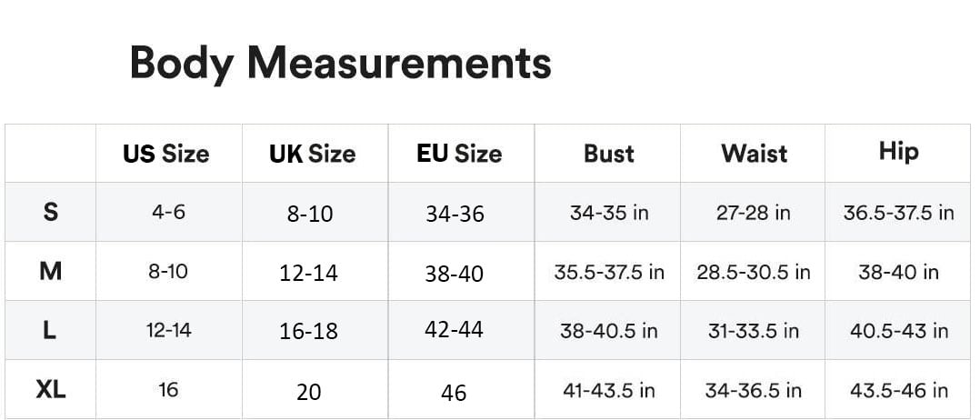Select the US Size column header
The image size is (980, 420).
[166, 154]
